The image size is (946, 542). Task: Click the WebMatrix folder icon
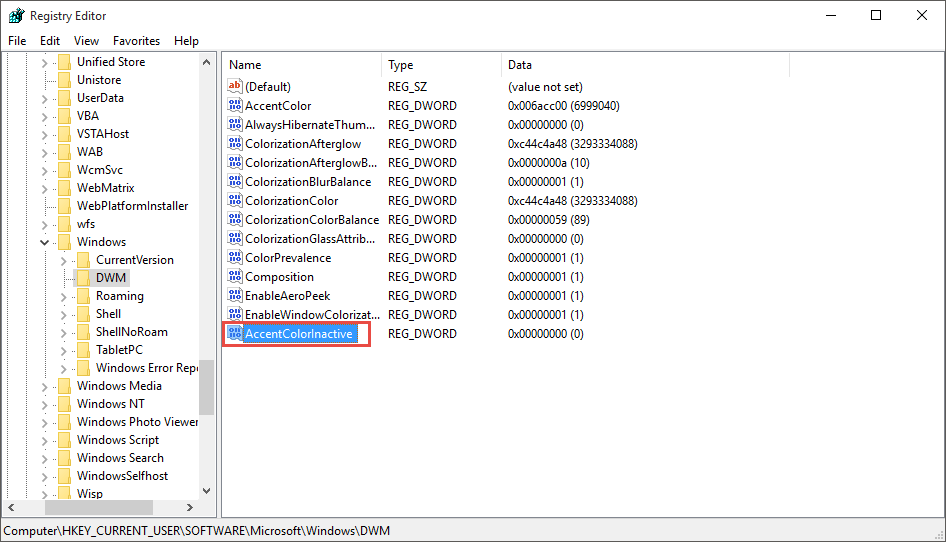[x=65, y=188]
